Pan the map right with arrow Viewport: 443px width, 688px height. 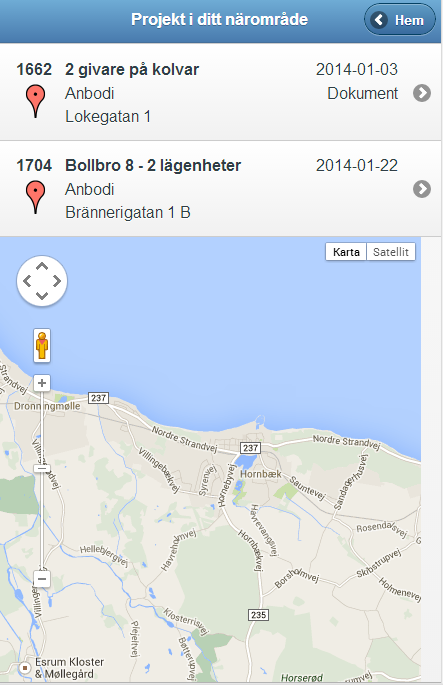click(x=57, y=281)
